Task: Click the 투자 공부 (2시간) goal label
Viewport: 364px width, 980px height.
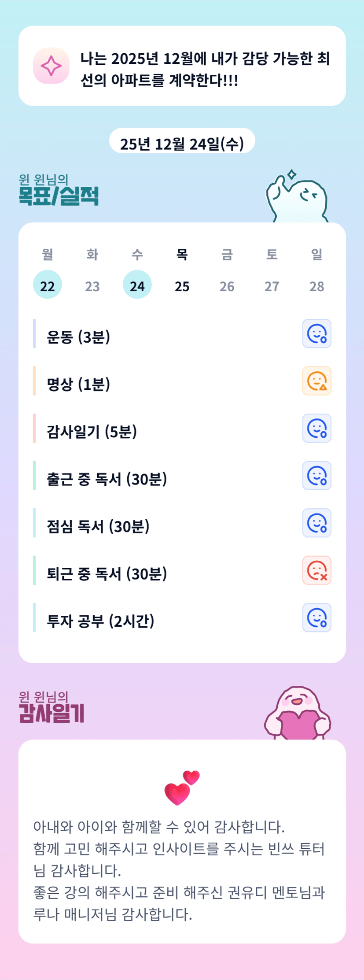Action: (101, 621)
